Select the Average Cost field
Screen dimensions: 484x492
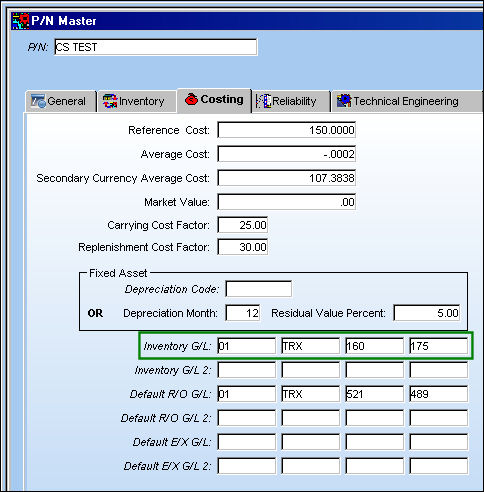[x=287, y=154]
